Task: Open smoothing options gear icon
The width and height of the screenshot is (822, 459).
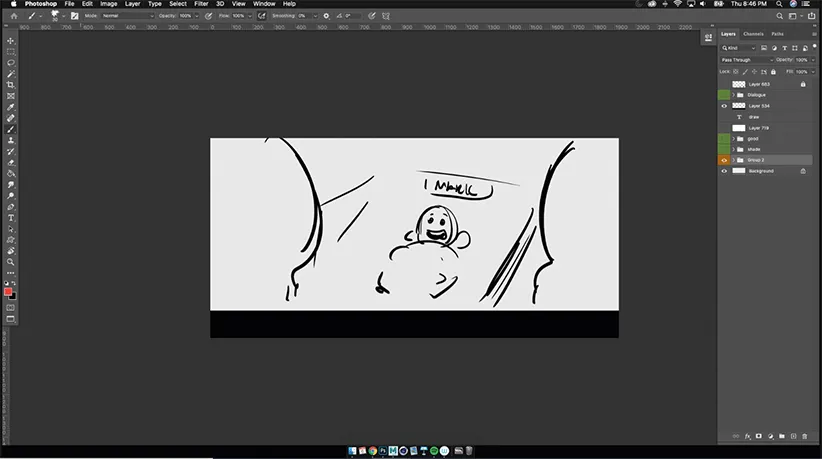Action: (x=326, y=16)
